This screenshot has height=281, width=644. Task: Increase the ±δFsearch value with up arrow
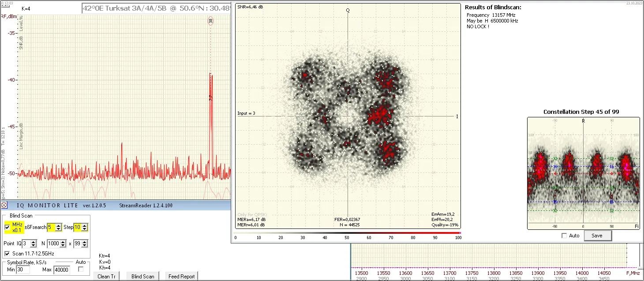[x=58, y=225]
